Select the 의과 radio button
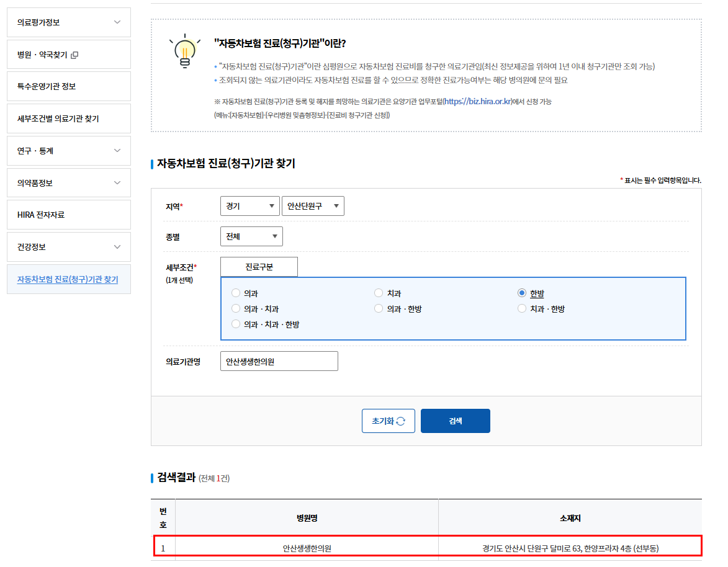728x567 pixels. [x=236, y=293]
